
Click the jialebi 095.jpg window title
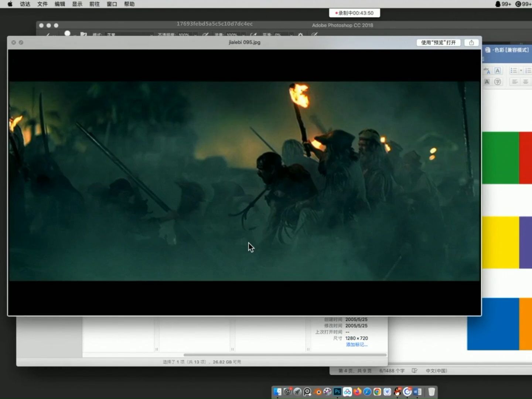point(245,42)
